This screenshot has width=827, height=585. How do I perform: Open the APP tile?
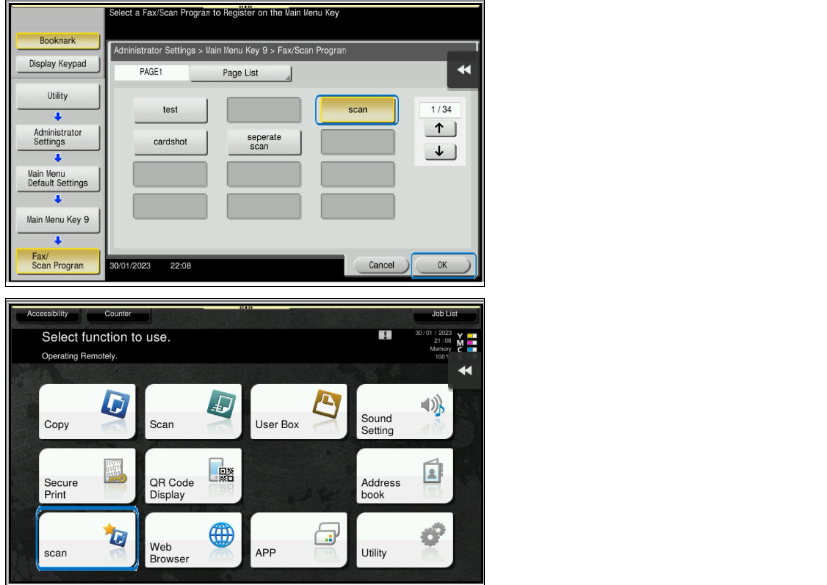(x=299, y=540)
